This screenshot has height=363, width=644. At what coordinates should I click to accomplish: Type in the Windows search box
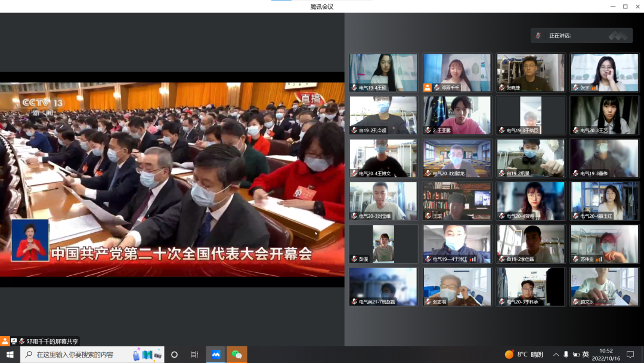coord(83,355)
